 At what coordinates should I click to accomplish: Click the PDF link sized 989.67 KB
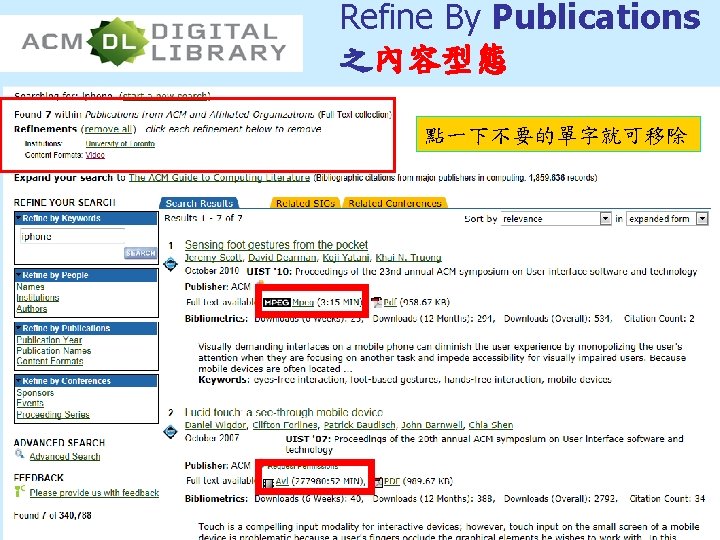tap(392, 481)
